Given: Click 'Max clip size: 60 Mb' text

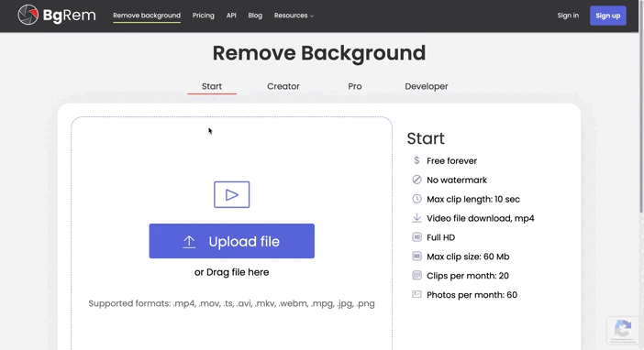Looking at the screenshot, I should point(468,257).
